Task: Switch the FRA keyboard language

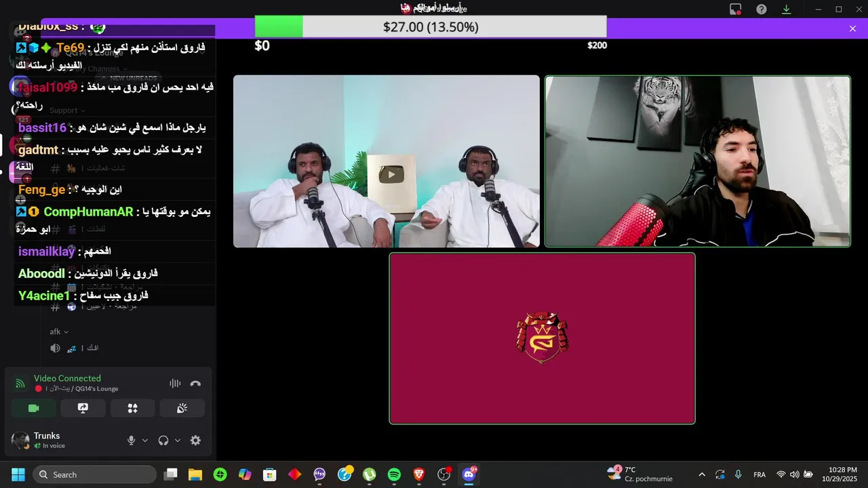Action: pyautogui.click(x=759, y=474)
